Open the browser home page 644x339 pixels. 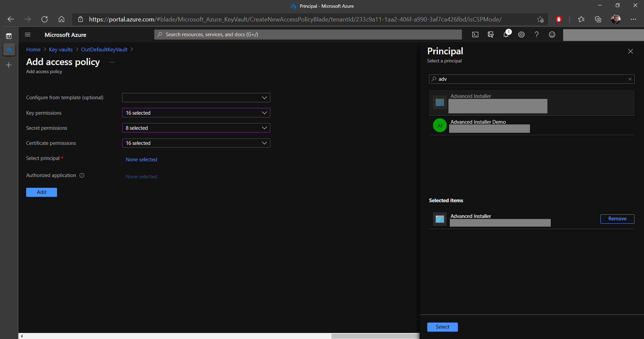tap(61, 19)
